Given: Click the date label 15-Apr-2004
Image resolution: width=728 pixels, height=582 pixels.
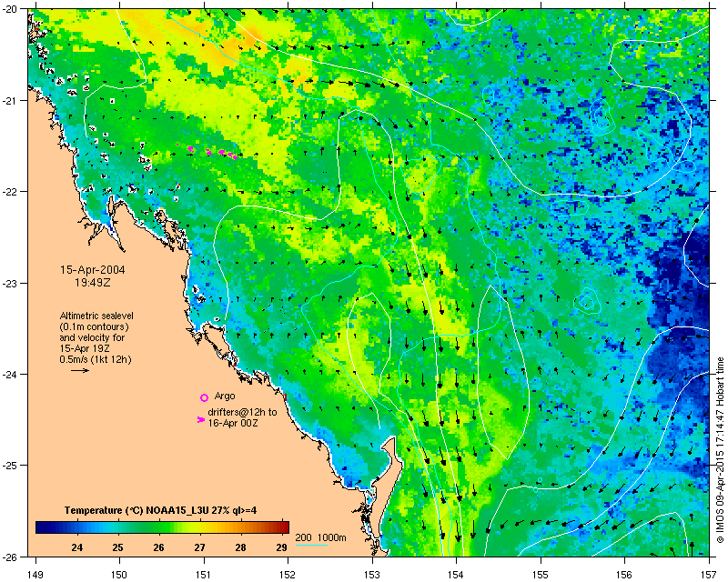Looking at the screenshot, I should (93, 270).
